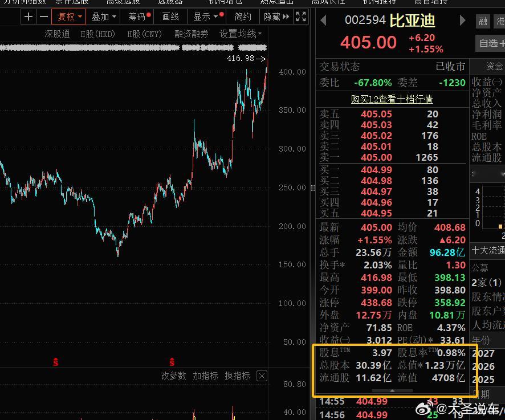This screenshot has width=505, height=420.
Task: Click the 换手 2.03% value
Action: [x=377, y=265]
